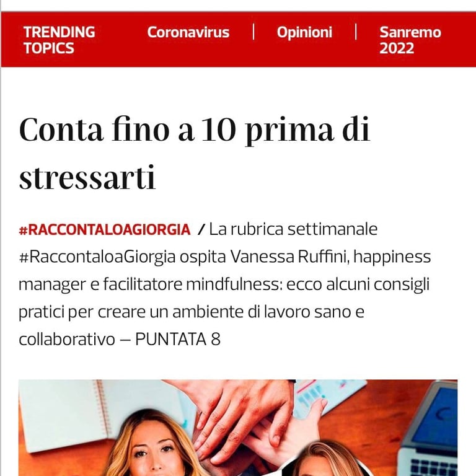Go to the Sanremo 2022 topic

(x=410, y=40)
